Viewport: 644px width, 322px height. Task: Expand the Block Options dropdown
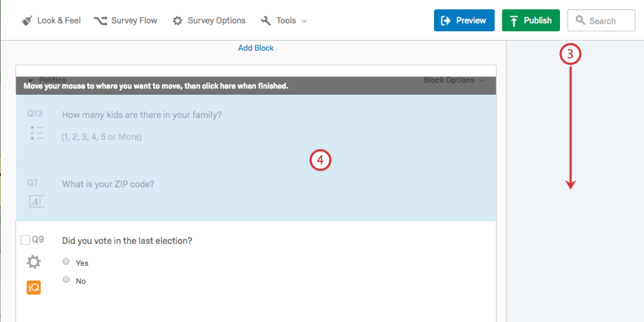tap(455, 80)
